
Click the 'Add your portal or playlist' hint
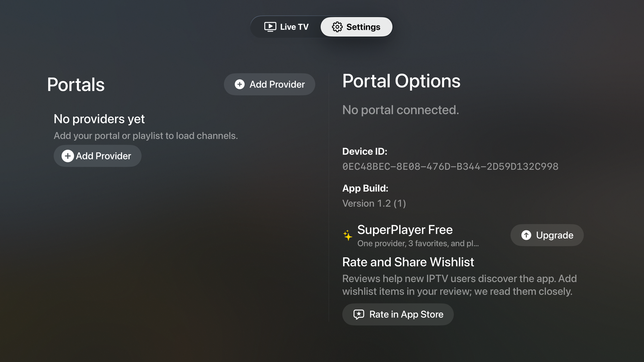tap(146, 136)
